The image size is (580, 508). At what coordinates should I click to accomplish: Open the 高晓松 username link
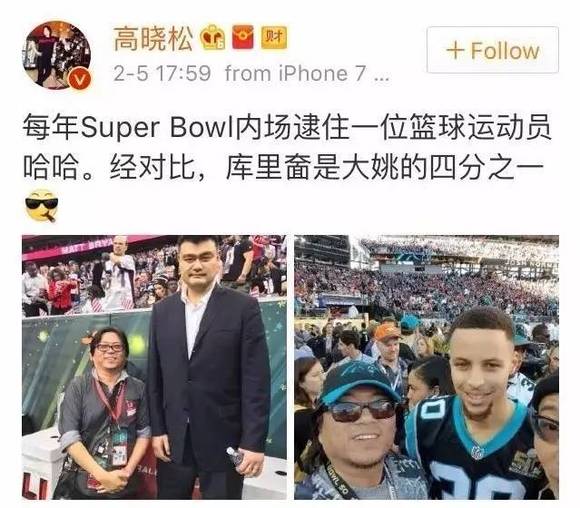pos(153,39)
